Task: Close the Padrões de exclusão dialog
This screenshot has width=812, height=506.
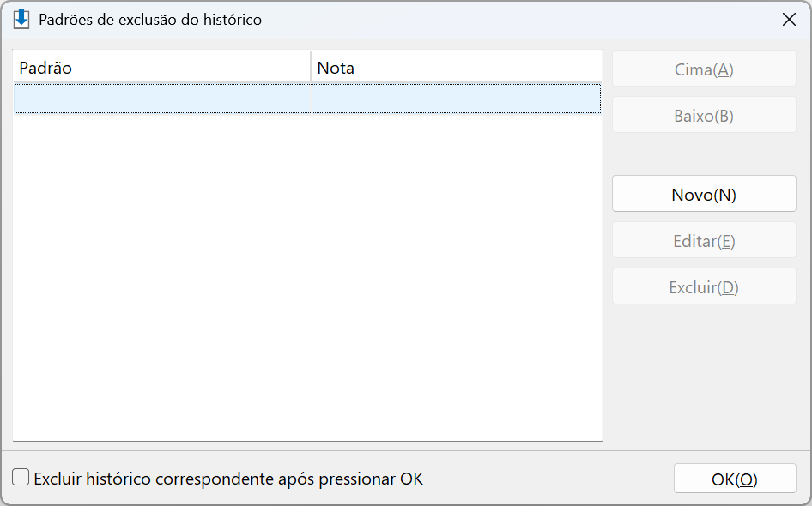Action: click(x=789, y=20)
